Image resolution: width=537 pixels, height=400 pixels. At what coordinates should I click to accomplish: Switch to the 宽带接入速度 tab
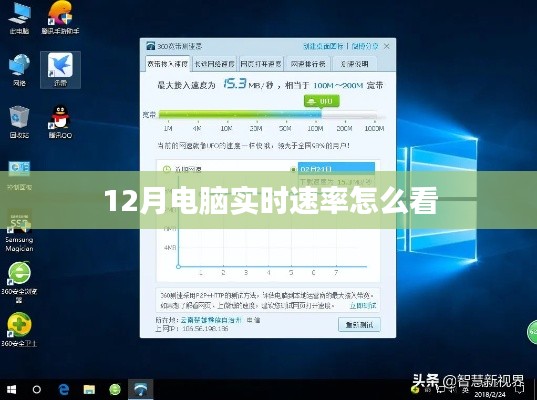(167, 64)
